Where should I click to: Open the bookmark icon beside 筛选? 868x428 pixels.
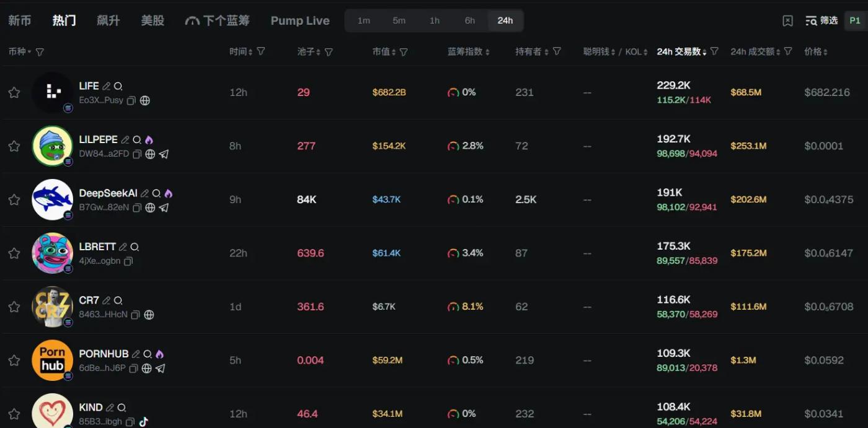point(787,21)
